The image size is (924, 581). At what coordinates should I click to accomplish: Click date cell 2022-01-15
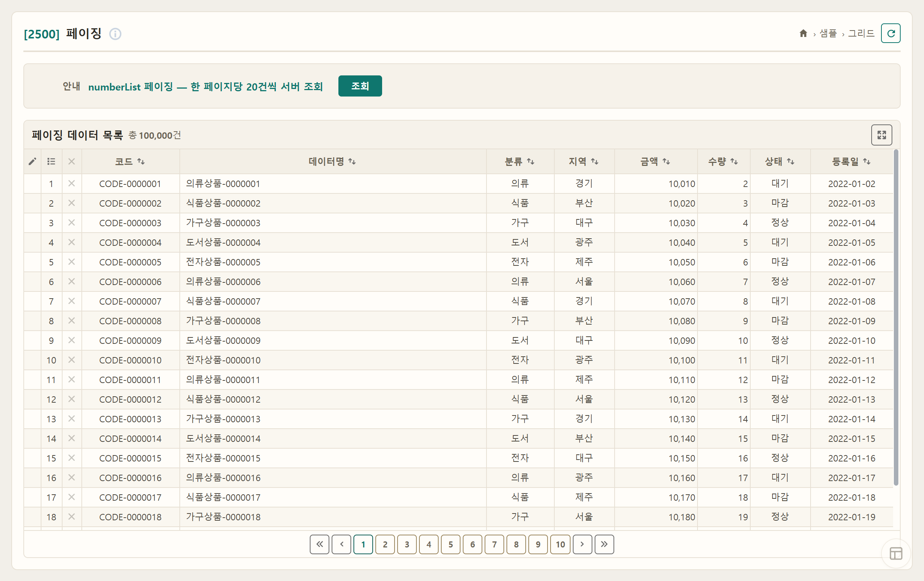tap(852, 438)
